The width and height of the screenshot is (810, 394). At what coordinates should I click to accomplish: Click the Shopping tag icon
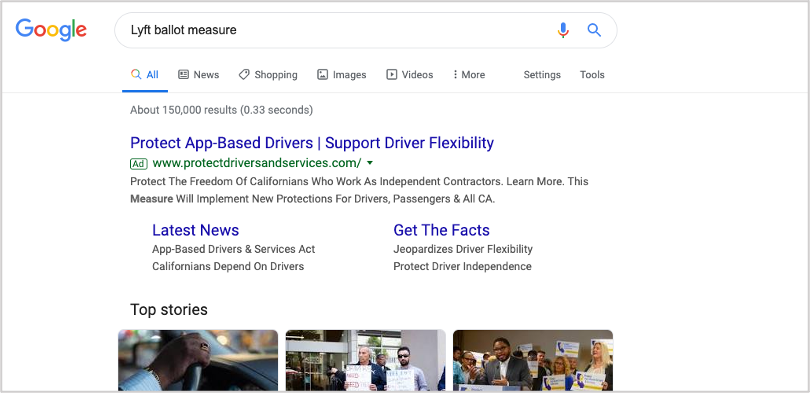pos(244,74)
